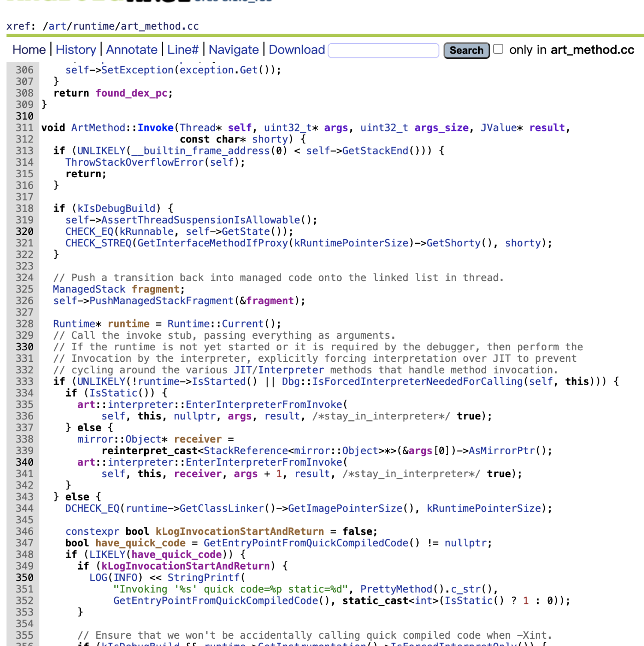This screenshot has height=646, width=644.
Task: Follow the PushManagedStackFragment link
Action: pyautogui.click(x=161, y=301)
